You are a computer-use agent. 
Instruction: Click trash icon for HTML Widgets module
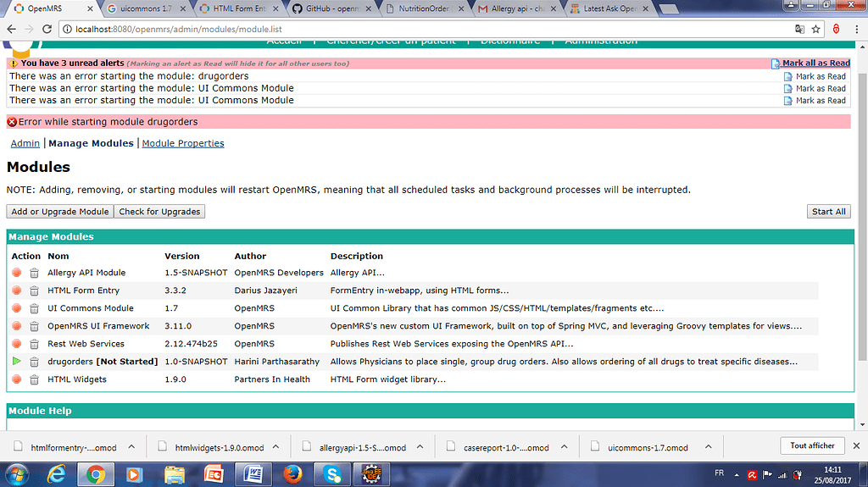[34, 379]
